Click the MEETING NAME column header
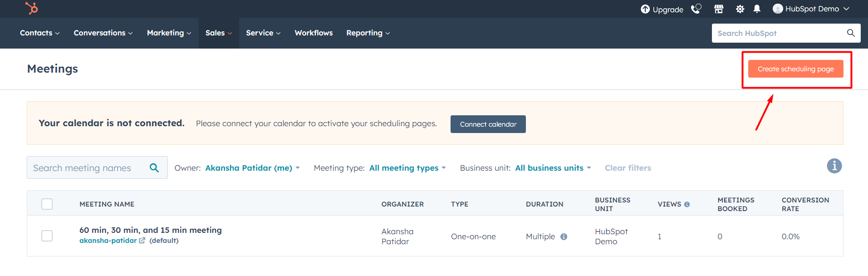 (x=107, y=204)
